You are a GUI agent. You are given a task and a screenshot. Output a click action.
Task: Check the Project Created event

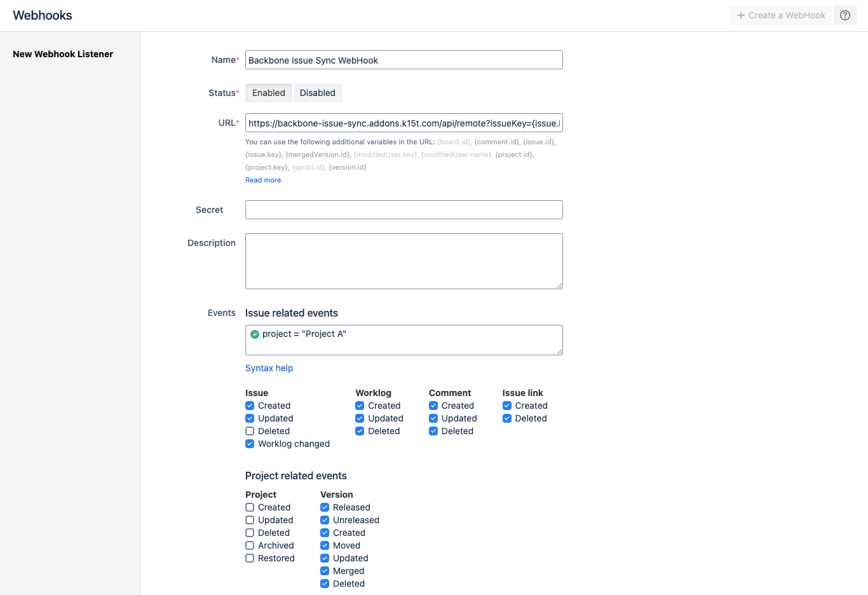(x=250, y=507)
